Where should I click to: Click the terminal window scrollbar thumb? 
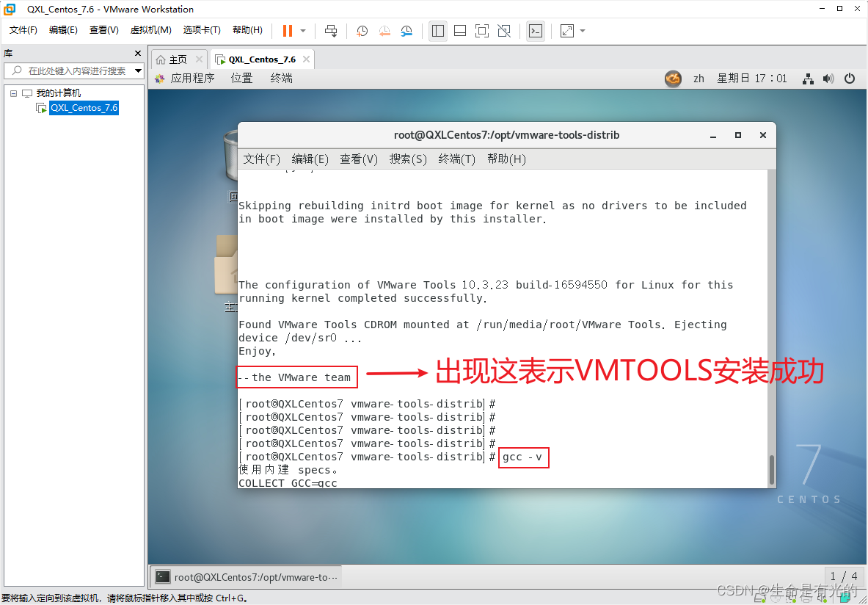click(772, 471)
